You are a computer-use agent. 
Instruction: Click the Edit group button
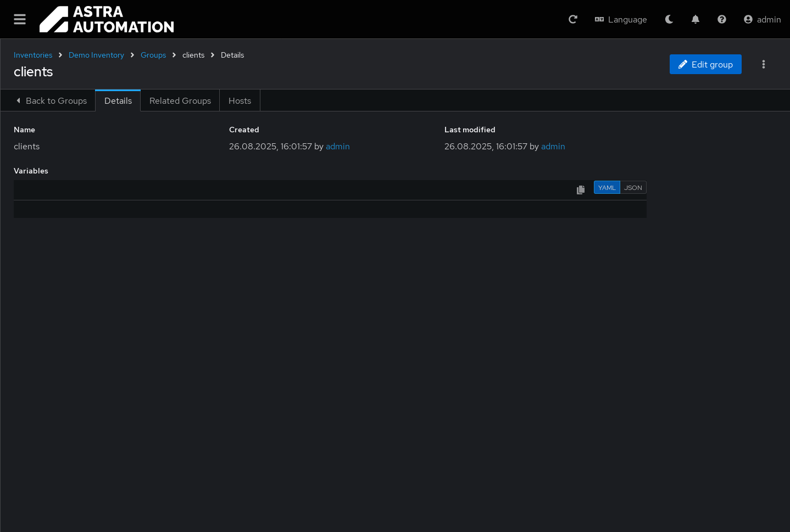(705, 64)
